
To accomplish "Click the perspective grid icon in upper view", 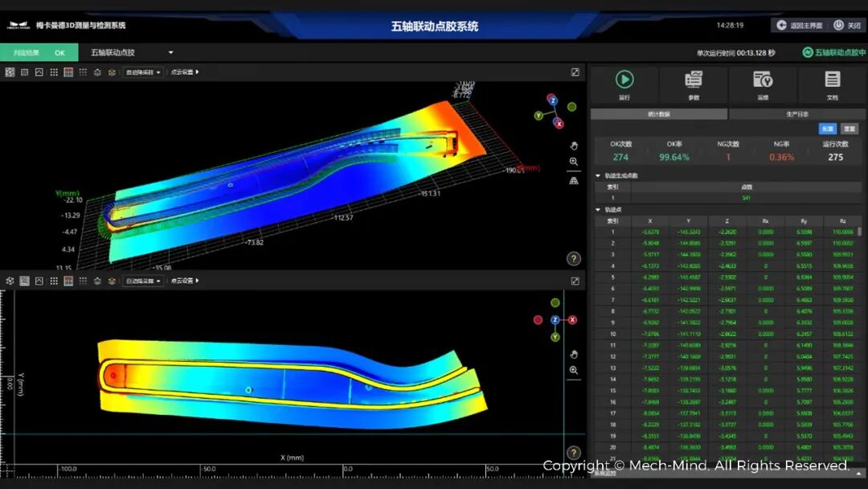I will tap(574, 180).
